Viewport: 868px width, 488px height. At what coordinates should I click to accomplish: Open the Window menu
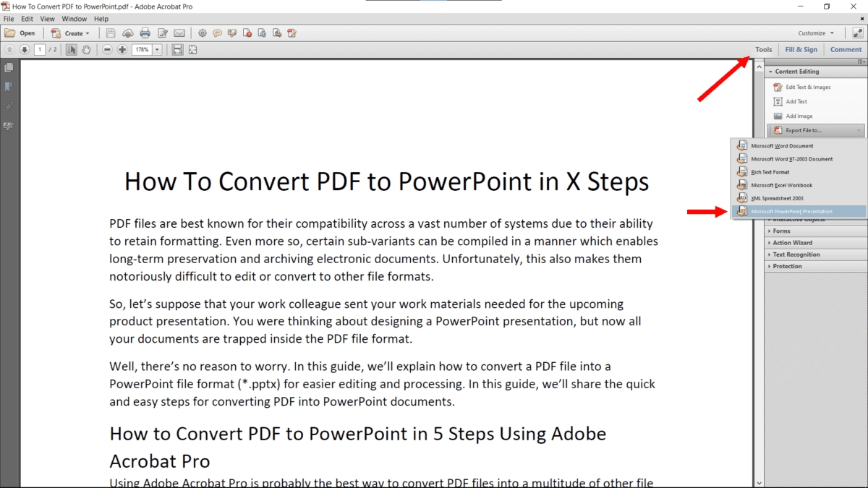(x=74, y=19)
